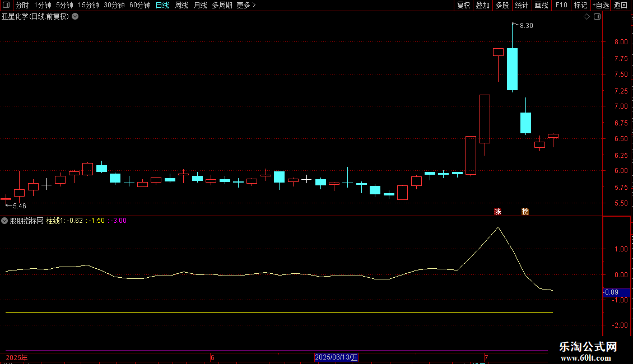Click the diamond icon in chart header
Screen dimensions: 633x364
(587, 17)
